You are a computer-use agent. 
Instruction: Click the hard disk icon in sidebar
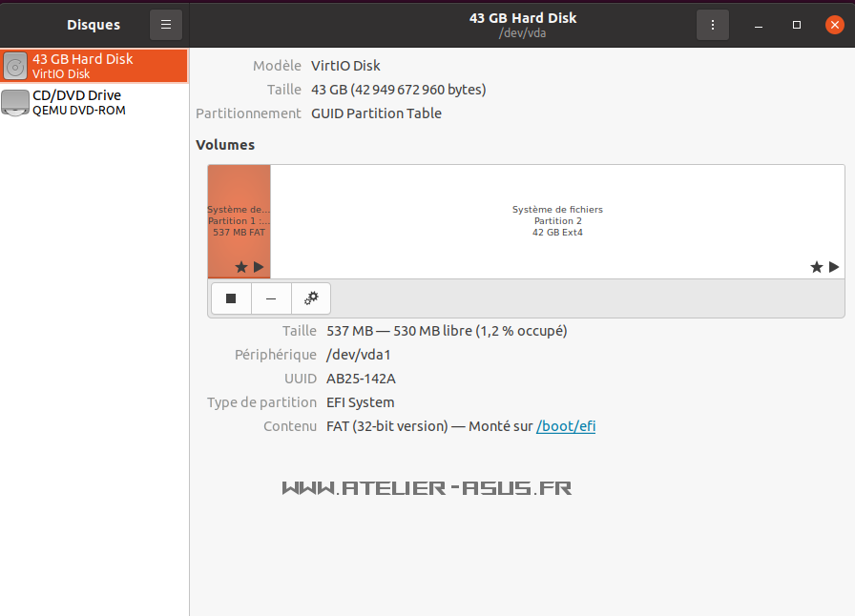tap(15, 66)
